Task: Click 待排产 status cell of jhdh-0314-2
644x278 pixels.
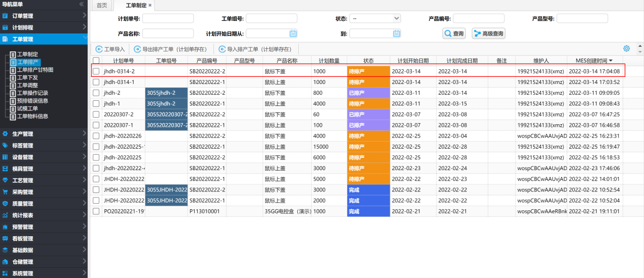Action: (369, 71)
